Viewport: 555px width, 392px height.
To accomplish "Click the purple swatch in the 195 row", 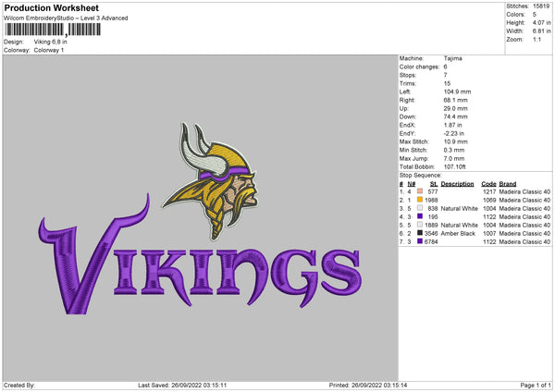I will pyautogui.click(x=420, y=216).
